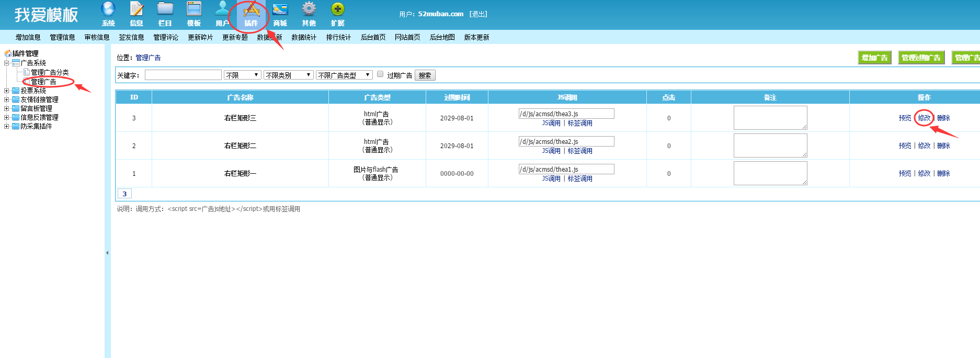This screenshot has height=358, width=980.
Task: Click 删除 for 右栏矩形一
Action: (x=944, y=173)
